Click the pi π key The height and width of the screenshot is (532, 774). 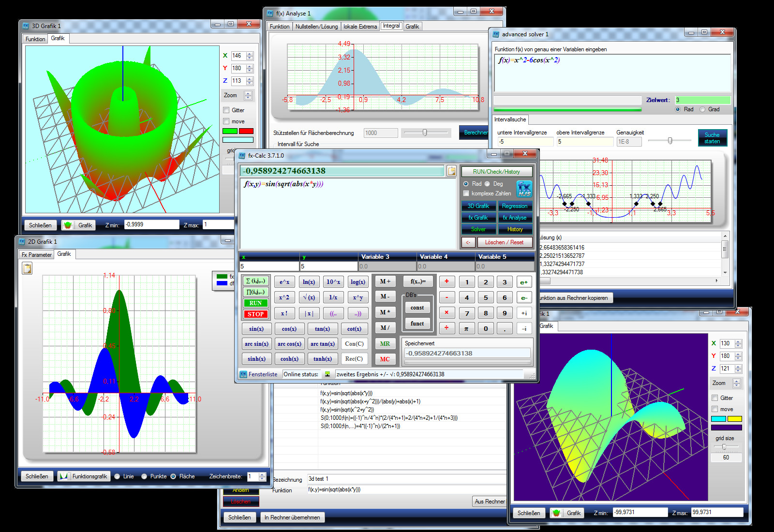466,328
